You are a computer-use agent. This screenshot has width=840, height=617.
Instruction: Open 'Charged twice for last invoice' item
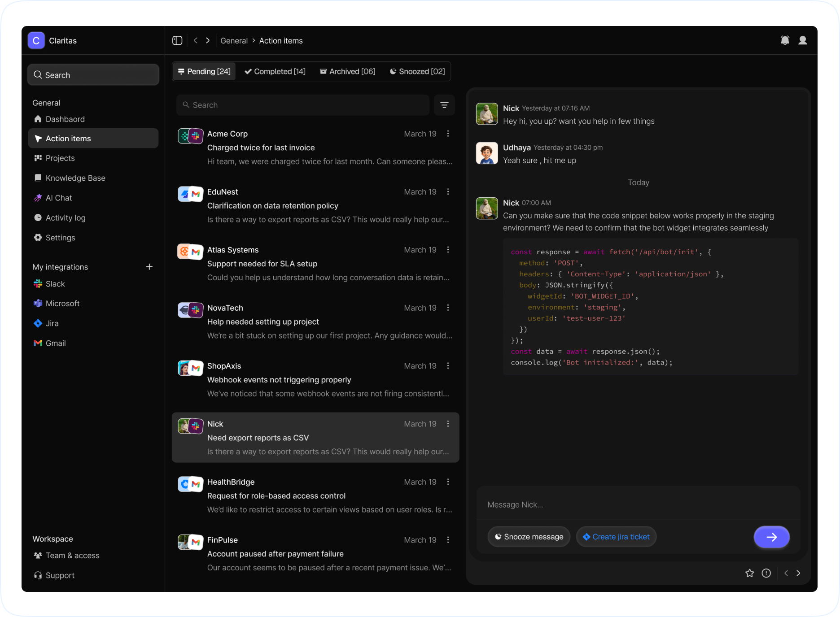(x=315, y=148)
